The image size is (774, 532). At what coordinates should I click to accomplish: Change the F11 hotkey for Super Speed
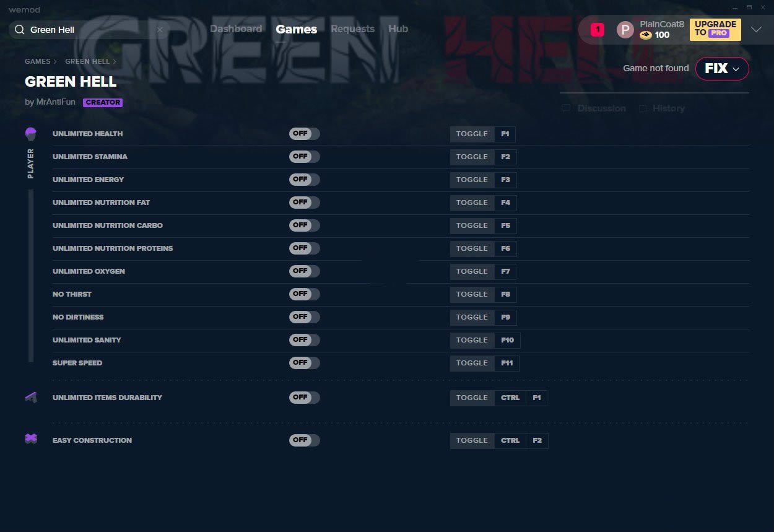click(x=507, y=363)
